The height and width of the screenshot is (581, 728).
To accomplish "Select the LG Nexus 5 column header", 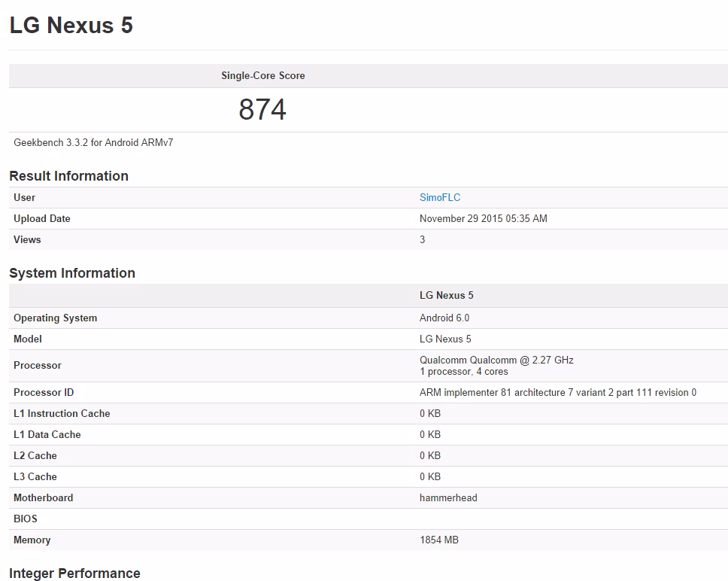I will 446,295.
